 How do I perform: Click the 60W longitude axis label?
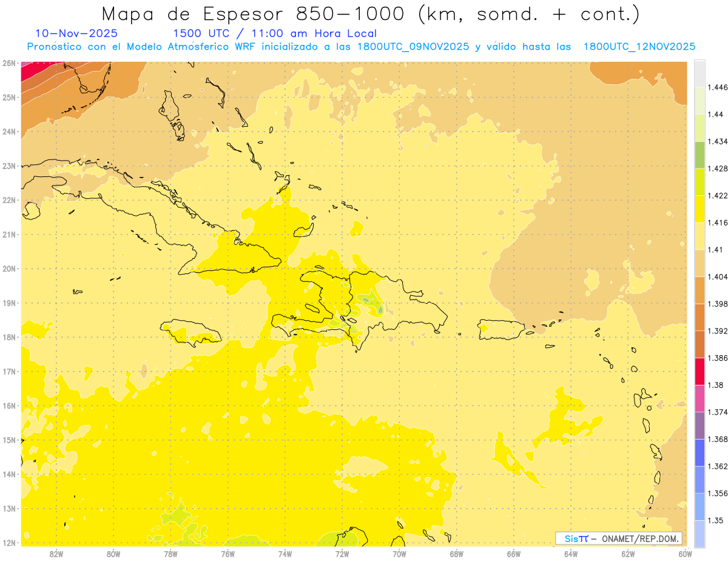click(686, 554)
